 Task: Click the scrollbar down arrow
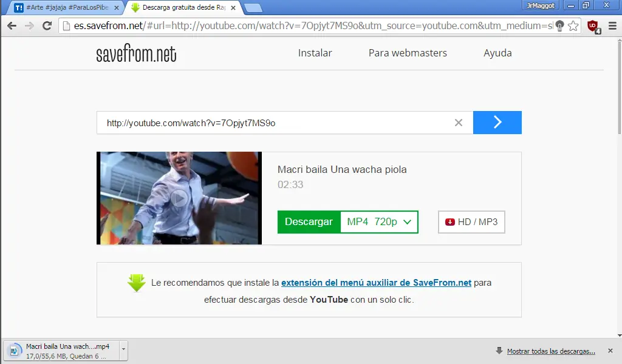(619, 335)
